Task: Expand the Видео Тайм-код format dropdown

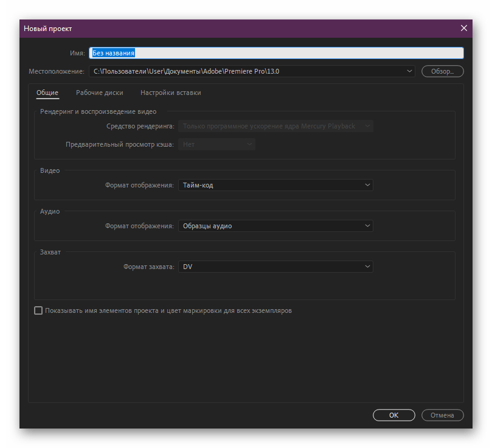Action: 275,185
